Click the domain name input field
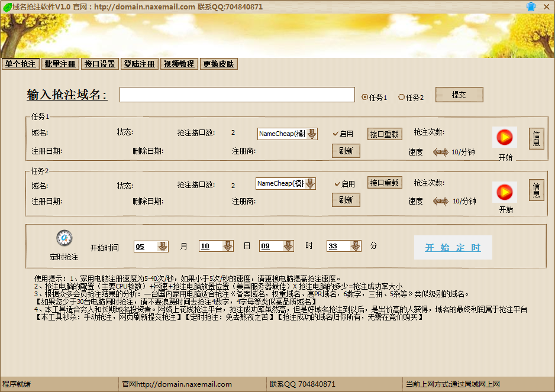The width and height of the screenshot is (555, 392). [237, 95]
